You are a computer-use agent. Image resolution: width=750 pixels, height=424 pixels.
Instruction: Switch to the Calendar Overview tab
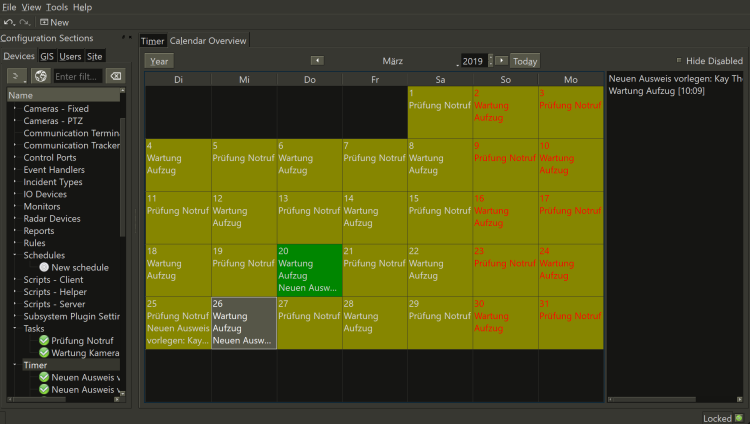208,41
